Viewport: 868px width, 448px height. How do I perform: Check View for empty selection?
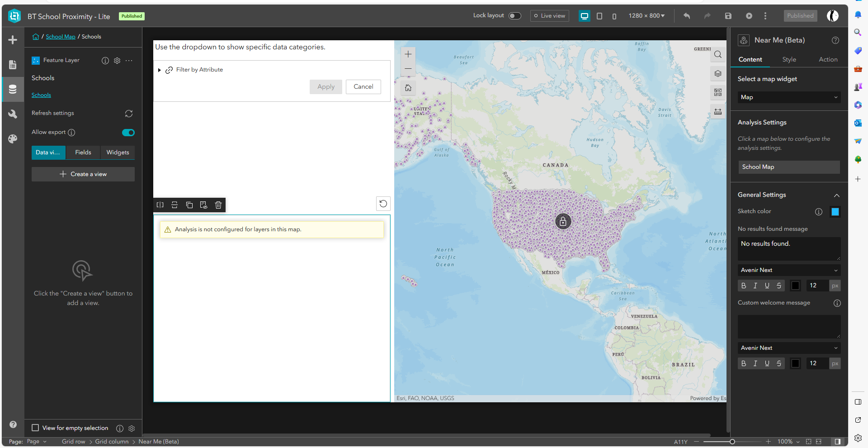pyautogui.click(x=35, y=428)
